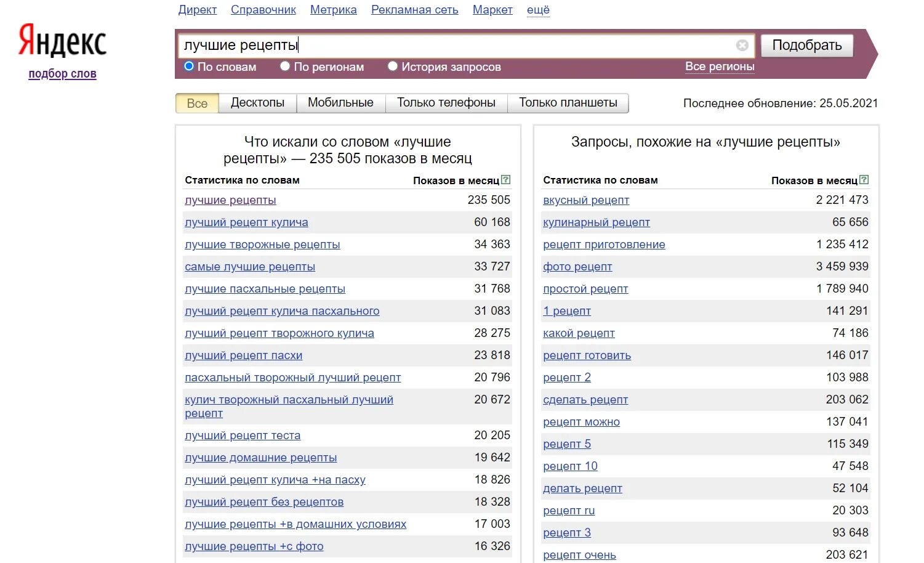The height and width of the screenshot is (563, 924).
Task: Open the 'лучшие рецепты +с фото' link
Action: [254, 546]
